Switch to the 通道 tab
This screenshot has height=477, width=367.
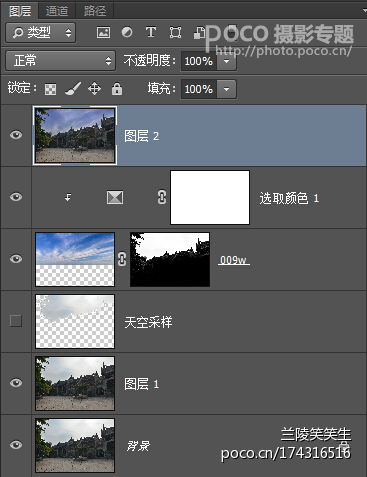pos(57,11)
